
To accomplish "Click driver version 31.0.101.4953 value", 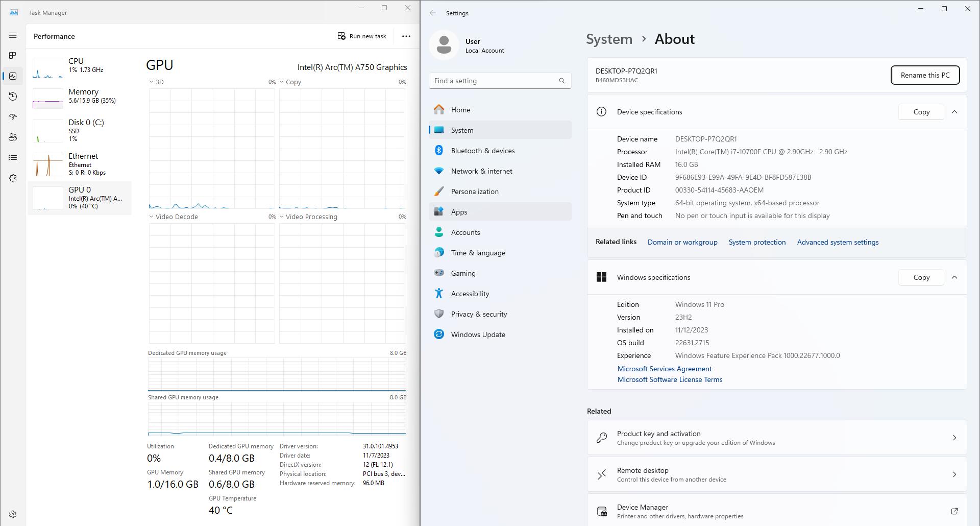I will point(380,446).
